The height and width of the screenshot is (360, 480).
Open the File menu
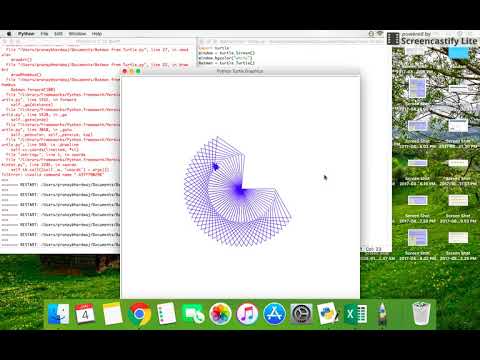(x=44, y=34)
